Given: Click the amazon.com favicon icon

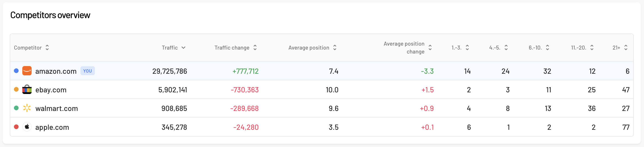Looking at the screenshot, I should [27, 71].
